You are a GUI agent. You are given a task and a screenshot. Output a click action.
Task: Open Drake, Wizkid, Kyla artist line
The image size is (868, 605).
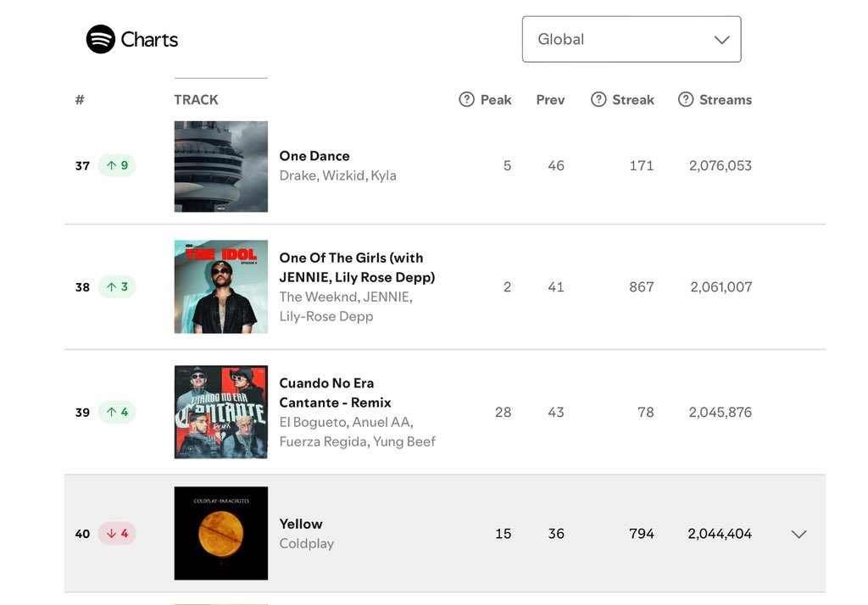point(337,175)
